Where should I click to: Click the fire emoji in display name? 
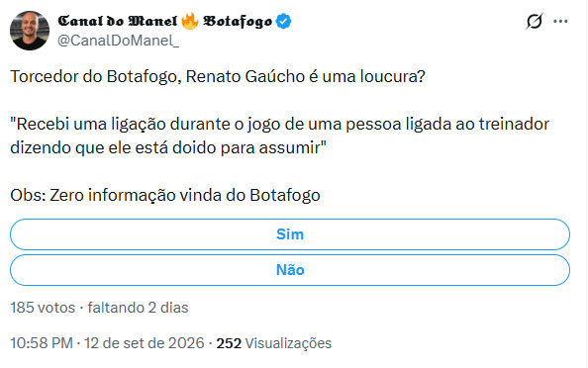click(190, 21)
